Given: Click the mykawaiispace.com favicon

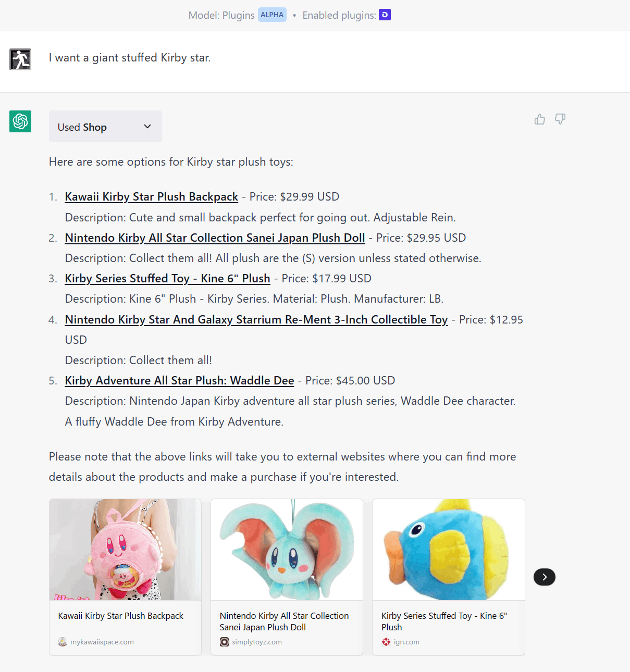Looking at the screenshot, I should pyautogui.click(x=63, y=642).
